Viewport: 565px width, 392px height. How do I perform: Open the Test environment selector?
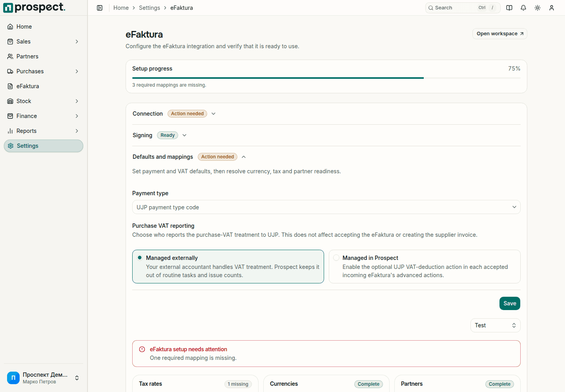point(496,325)
